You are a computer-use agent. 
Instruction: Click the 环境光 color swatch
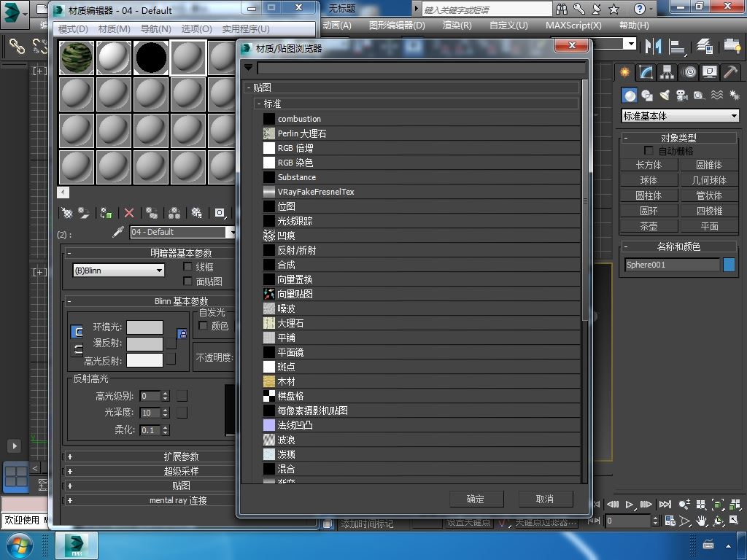(145, 327)
